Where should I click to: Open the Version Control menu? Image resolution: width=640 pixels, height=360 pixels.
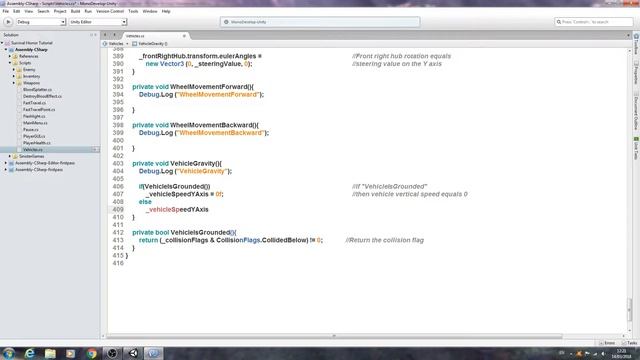point(110,11)
